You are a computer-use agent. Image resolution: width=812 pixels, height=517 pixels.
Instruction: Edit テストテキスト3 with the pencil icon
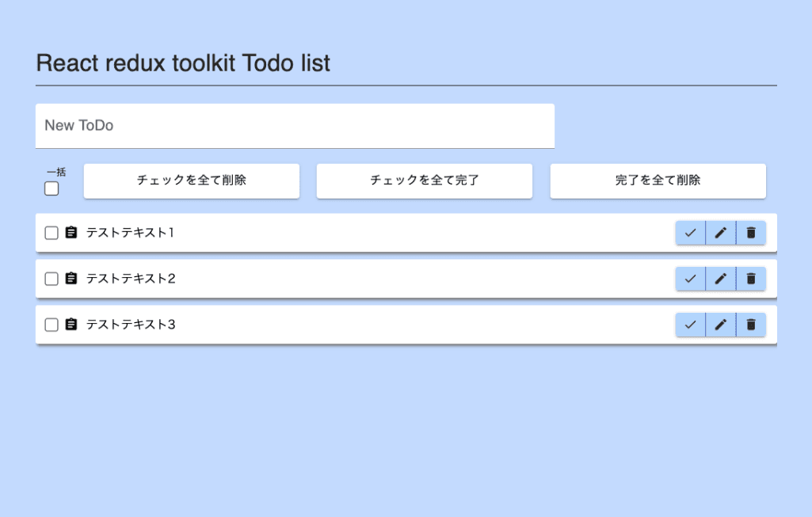720,325
